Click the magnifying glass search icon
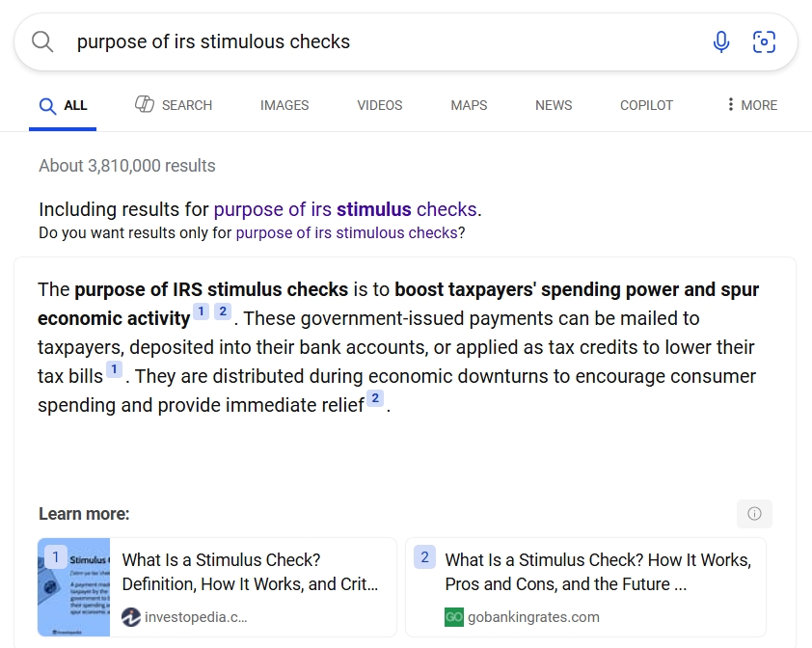This screenshot has height=648, width=812. pyautogui.click(x=42, y=41)
